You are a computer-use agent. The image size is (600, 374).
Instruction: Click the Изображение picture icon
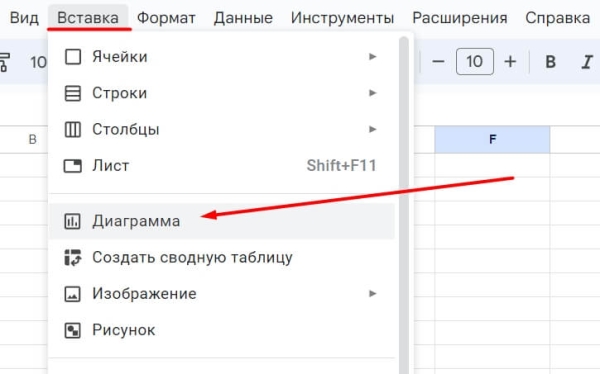[x=72, y=294]
